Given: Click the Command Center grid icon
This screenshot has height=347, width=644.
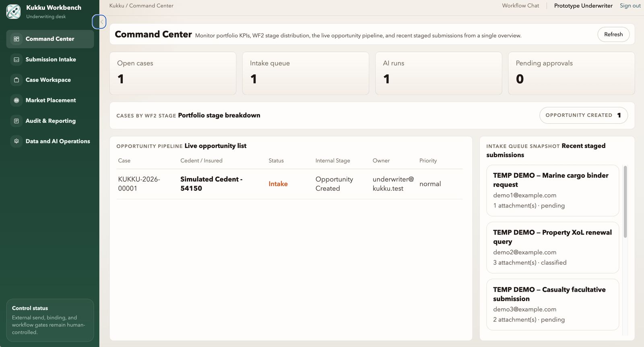Looking at the screenshot, I should (17, 39).
